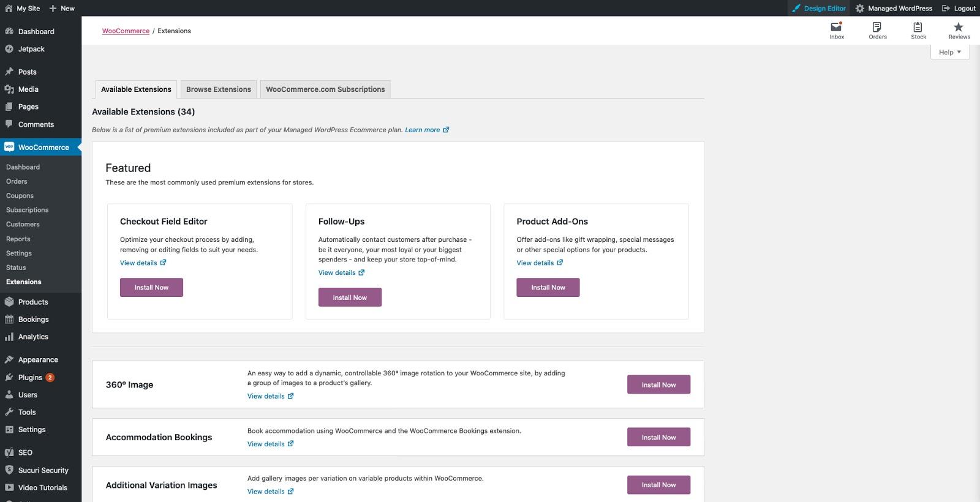Click the plus New icon in admin bar

(53, 9)
